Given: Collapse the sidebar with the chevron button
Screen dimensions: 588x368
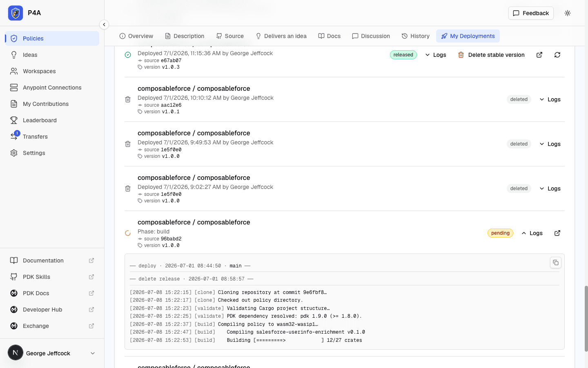Looking at the screenshot, I should [x=104, y=25].
